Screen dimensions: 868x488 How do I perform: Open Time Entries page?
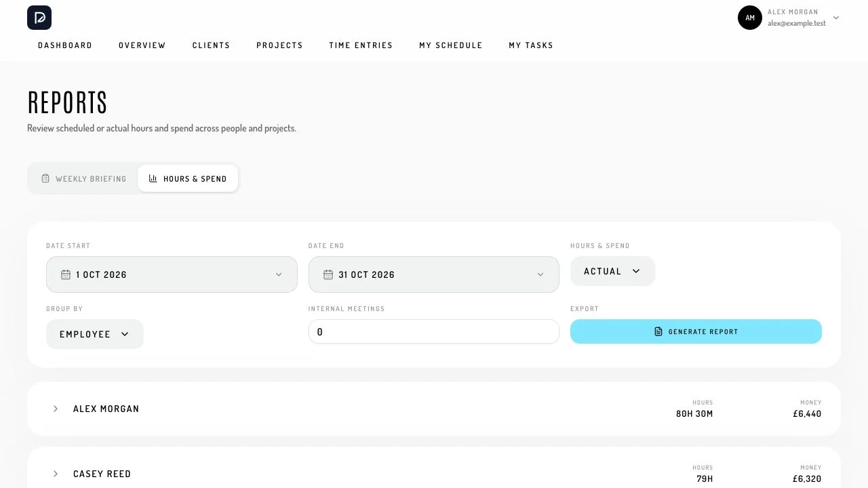[x=361, y=45]
